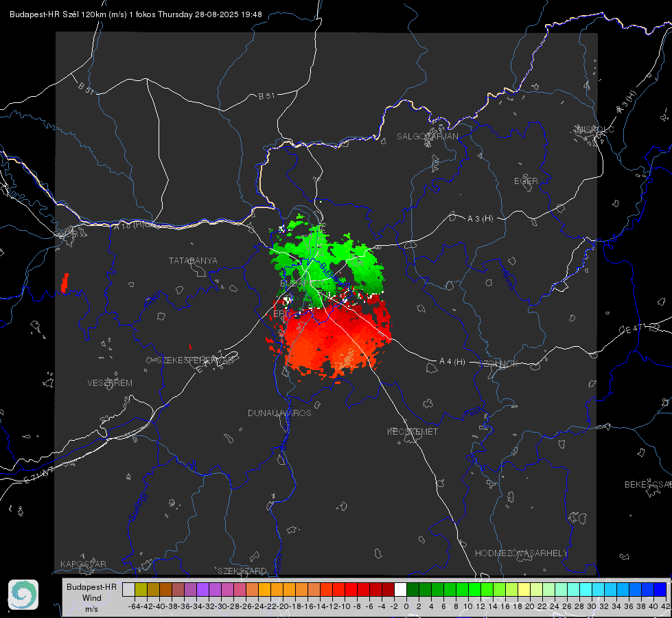Image resolution: width=672 pixels, height=618 pixels.
Task: Select the DUNAÚJVÁROS city label
Action: (279, 413)
